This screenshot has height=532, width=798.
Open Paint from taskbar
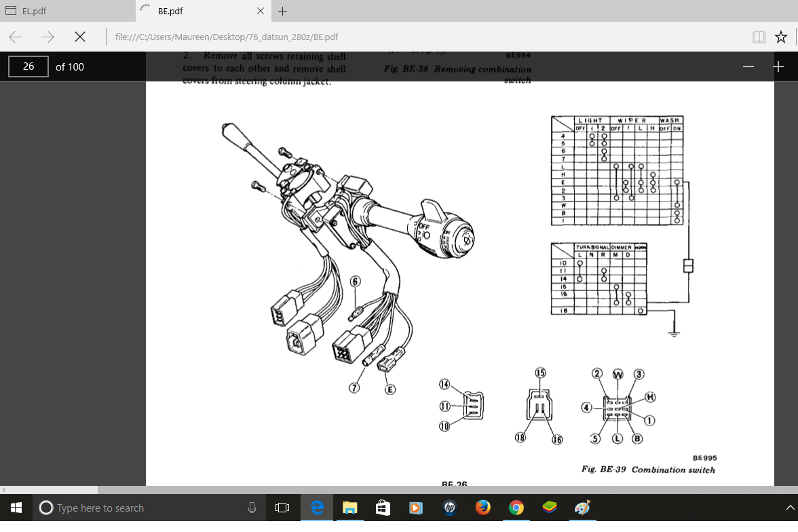582,508
